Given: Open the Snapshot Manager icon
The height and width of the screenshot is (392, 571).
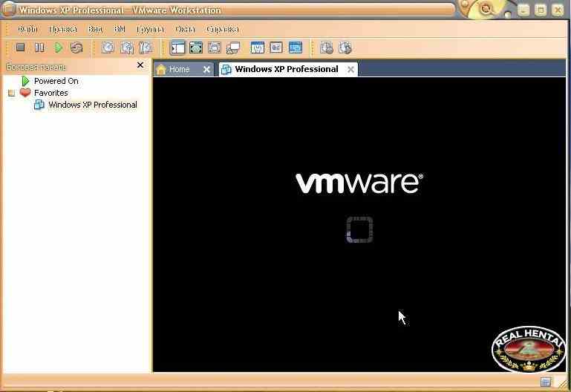Looking at the screenshot, I should [146, 48].
